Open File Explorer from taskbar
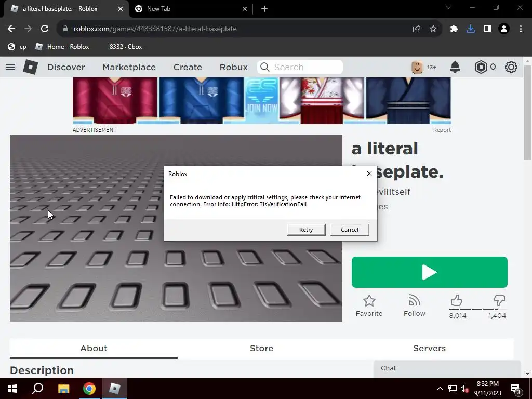The width and height of the screenshot is (532, 399). (63, 389)
